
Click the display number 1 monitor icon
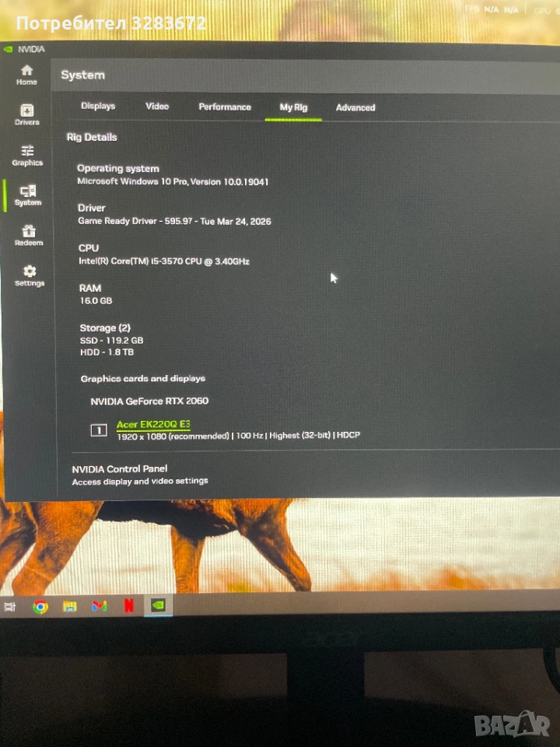coord(99,430)
